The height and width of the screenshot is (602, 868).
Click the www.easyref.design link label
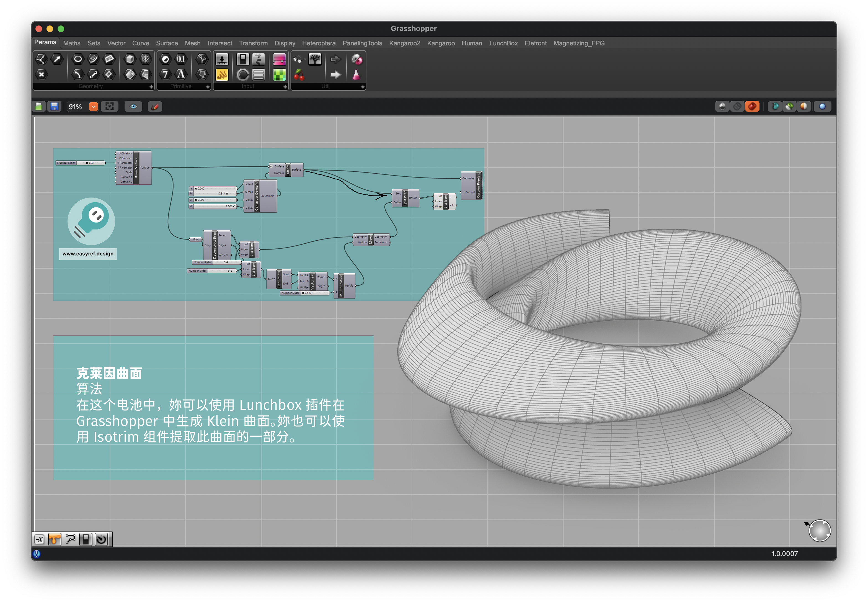(x=88, y=254)
